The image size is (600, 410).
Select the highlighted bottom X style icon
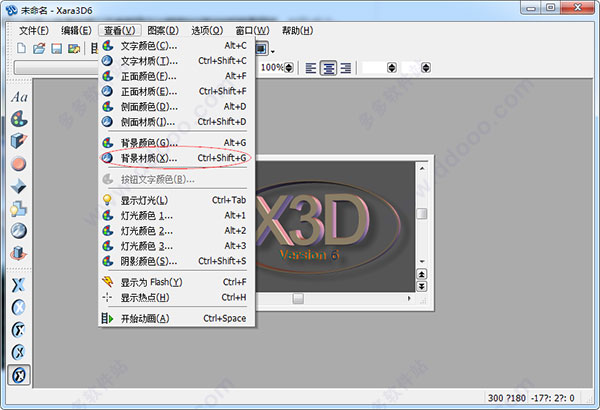(19, 375)
